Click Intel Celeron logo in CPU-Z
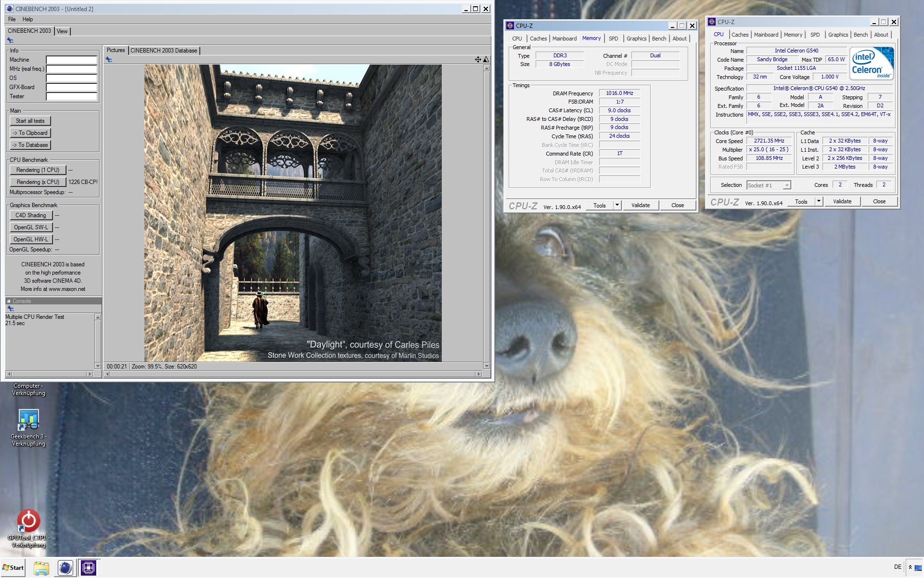Viewport: 924px width, 578px height. (872, 63)
